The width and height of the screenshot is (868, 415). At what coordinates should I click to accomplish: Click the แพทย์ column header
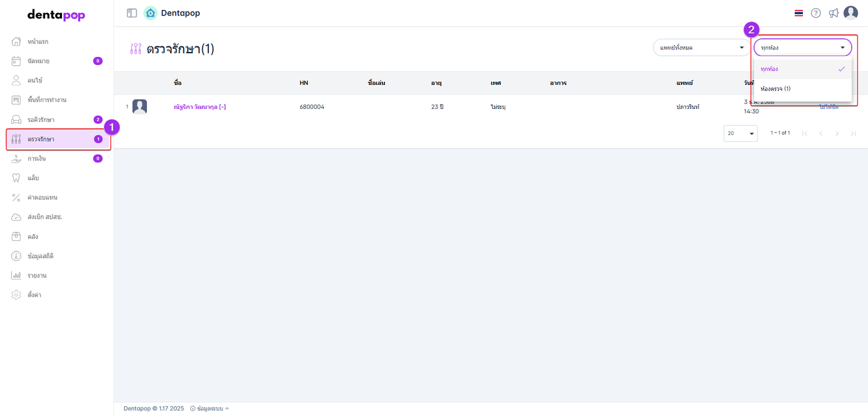pyautogui.click(x=684, y=82)
